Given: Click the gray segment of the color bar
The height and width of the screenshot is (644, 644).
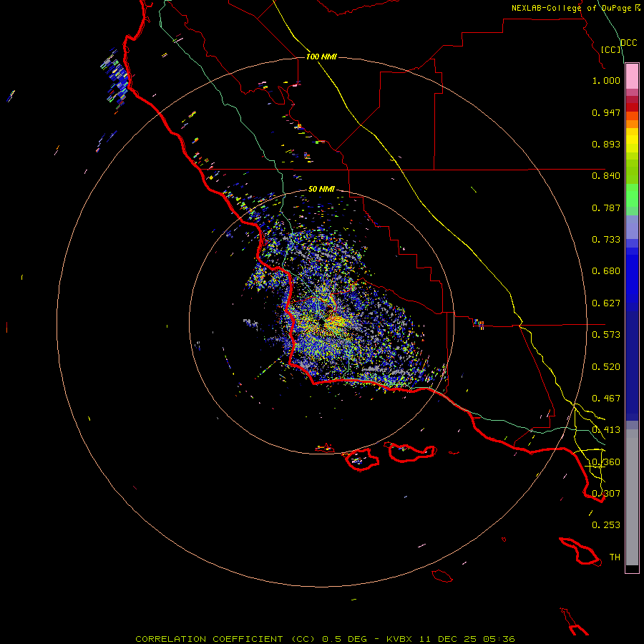Looking at the screenshot, I should (x=632, y=497).
